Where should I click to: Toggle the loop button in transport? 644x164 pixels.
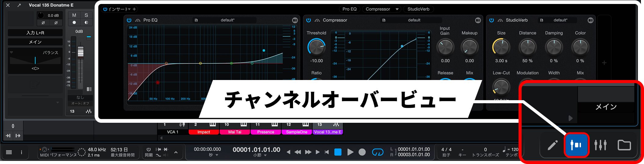[x=378, y=152]
